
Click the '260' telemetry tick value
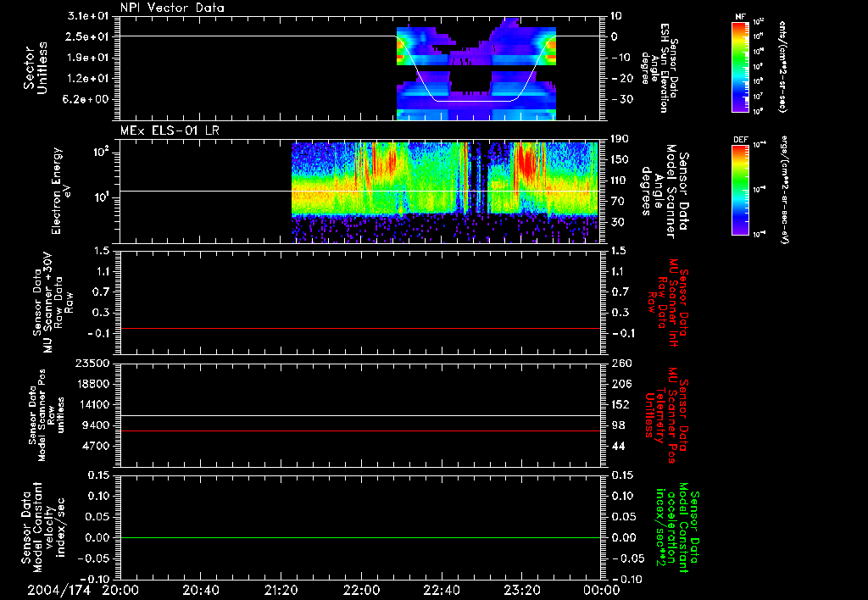click(620, 364)
